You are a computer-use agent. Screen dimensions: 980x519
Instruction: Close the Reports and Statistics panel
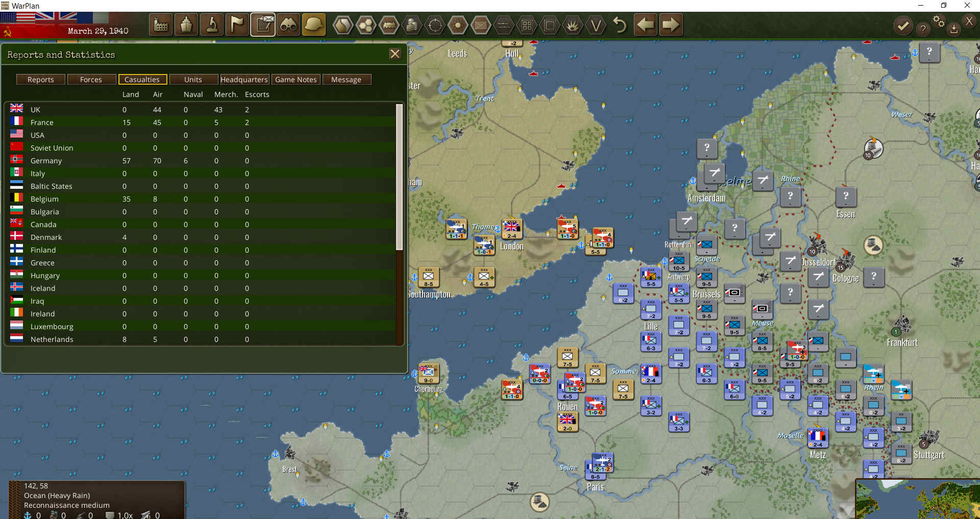(x=395, y=54)
